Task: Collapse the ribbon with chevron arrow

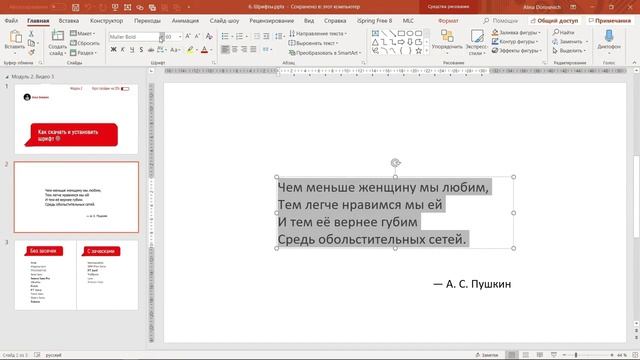Action: [x=634, y=62]
